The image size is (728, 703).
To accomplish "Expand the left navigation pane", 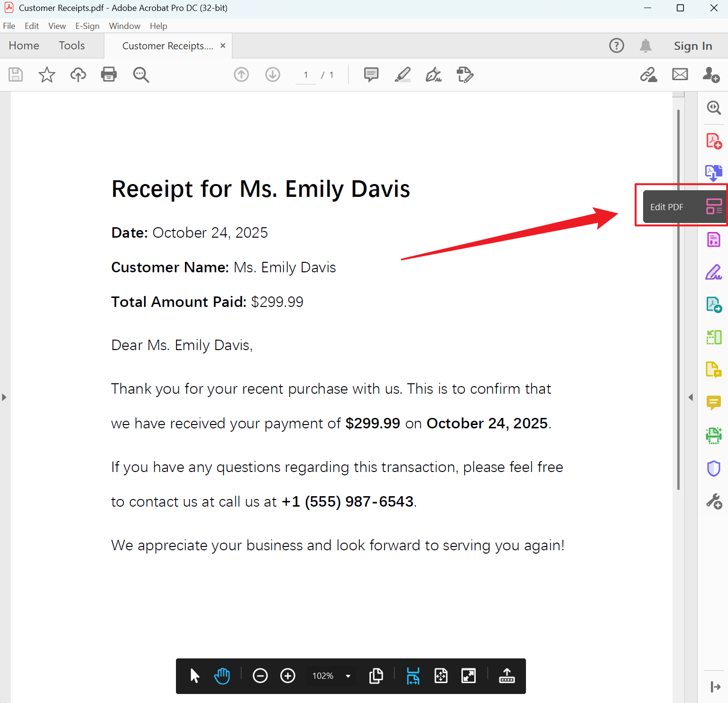I will 4,397.
